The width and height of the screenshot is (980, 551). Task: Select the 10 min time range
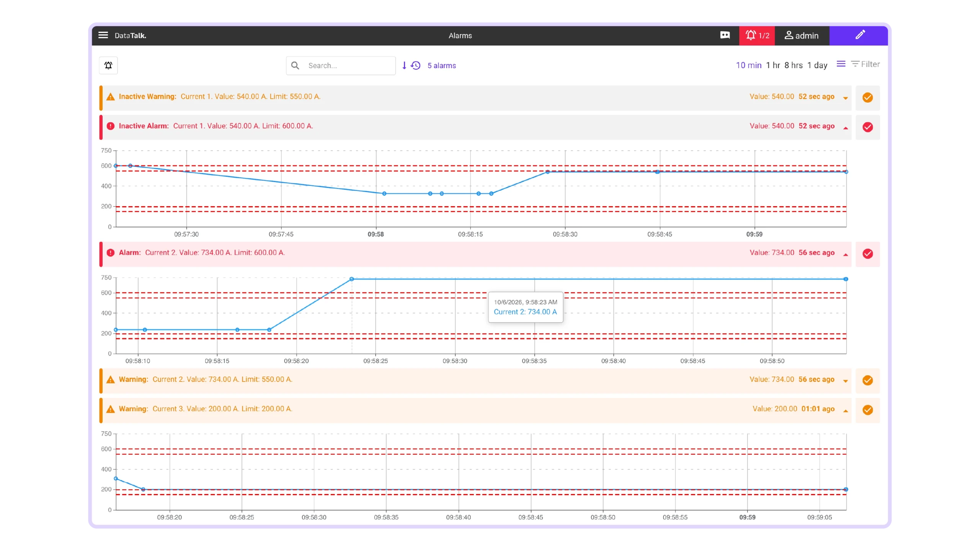coord(749,65)
